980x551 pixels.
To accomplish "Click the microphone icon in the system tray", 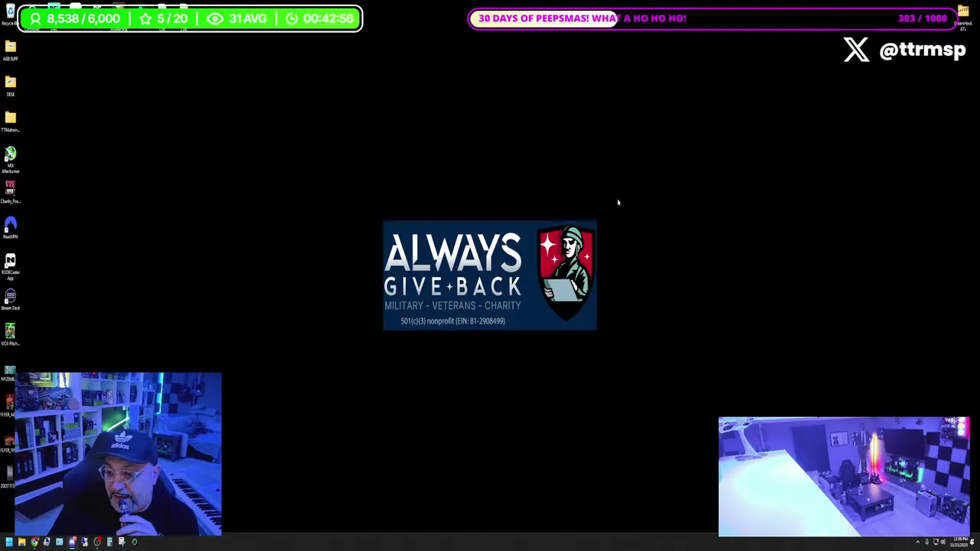I will click(x=926, y=542).
